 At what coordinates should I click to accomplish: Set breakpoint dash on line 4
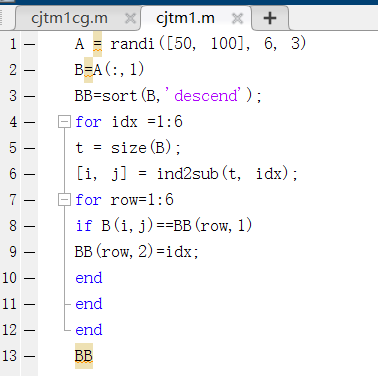(x=30, y=122)
